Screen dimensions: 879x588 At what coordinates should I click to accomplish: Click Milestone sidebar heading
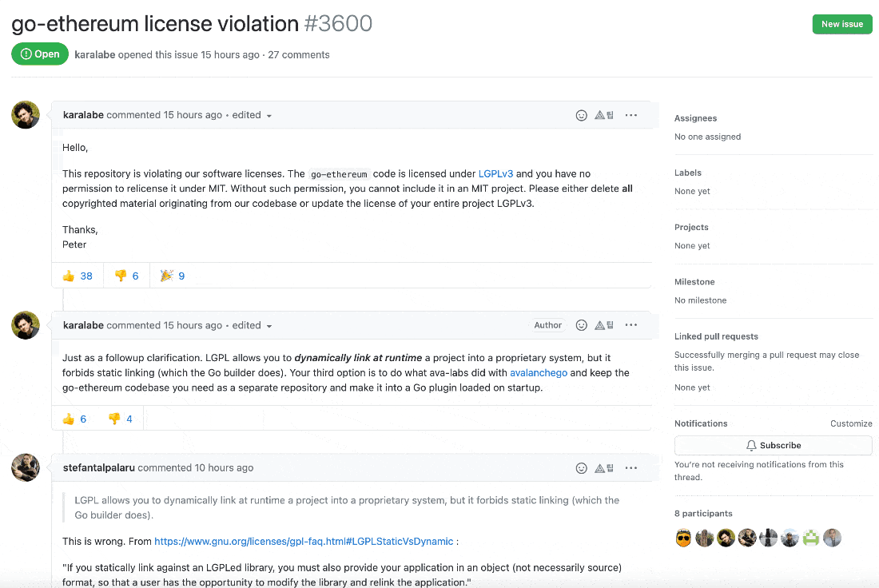pos(694,282)
